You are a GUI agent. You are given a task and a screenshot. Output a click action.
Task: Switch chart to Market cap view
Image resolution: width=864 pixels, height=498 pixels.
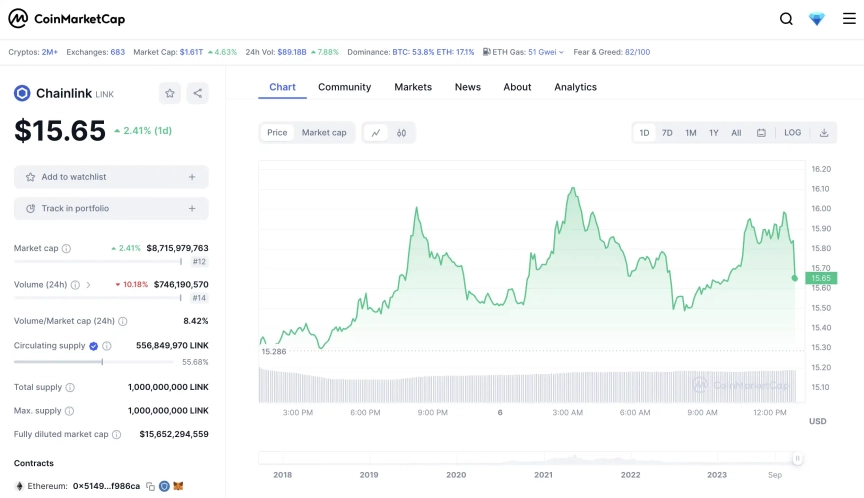point(324,132)
